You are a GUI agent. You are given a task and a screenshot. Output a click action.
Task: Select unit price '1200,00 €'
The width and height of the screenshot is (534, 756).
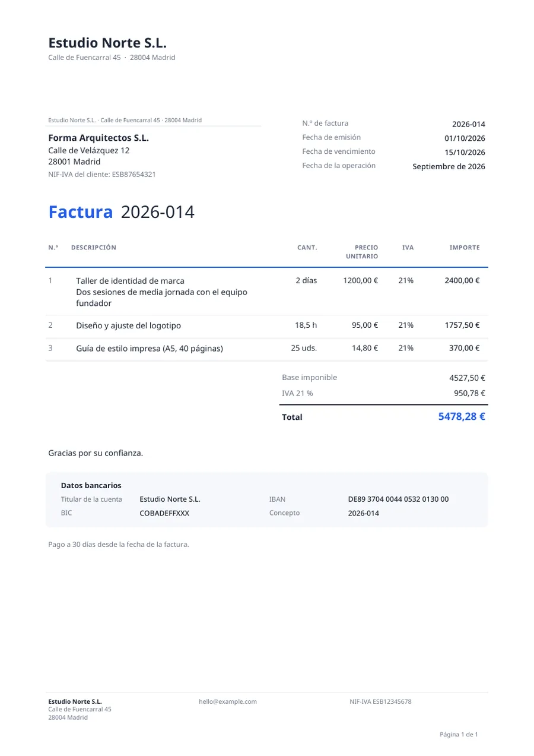click(360, 280)
